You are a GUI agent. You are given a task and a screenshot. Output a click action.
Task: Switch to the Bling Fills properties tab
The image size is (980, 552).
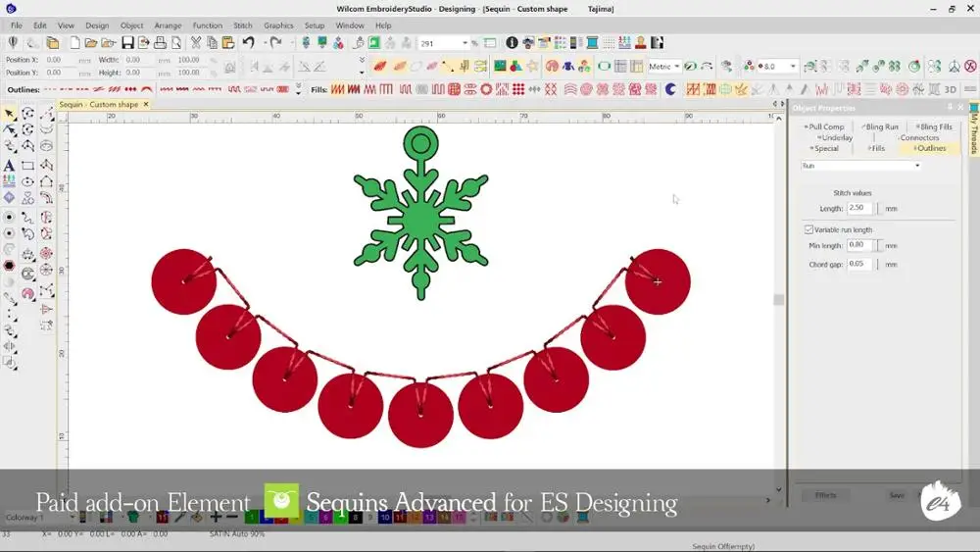[934, 126]
